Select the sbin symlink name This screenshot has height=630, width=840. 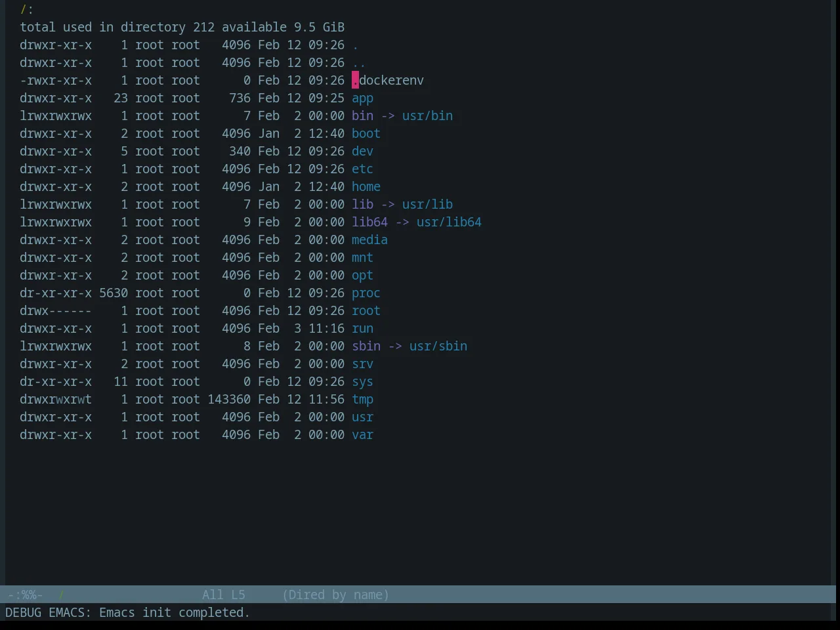(366, 346)
